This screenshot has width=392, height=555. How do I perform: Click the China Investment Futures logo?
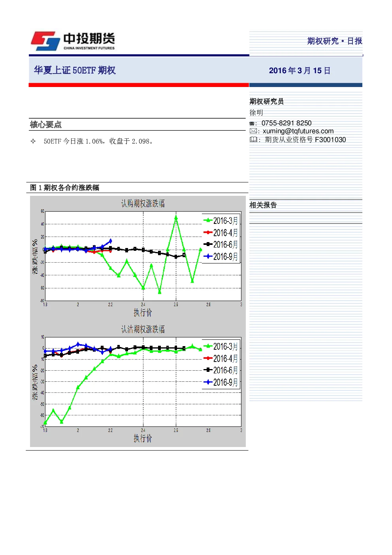pos(73,41)
